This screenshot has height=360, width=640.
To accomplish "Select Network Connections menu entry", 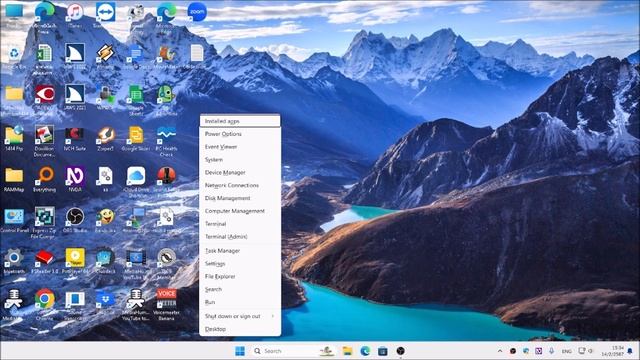I will click(240, 185).
